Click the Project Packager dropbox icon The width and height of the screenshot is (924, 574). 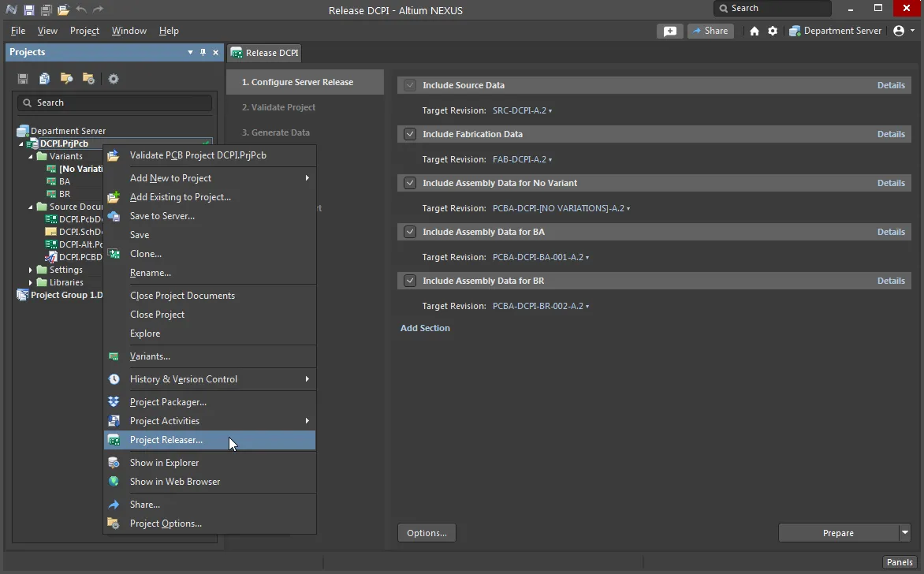pyautogui.click(x=114, y=402)
